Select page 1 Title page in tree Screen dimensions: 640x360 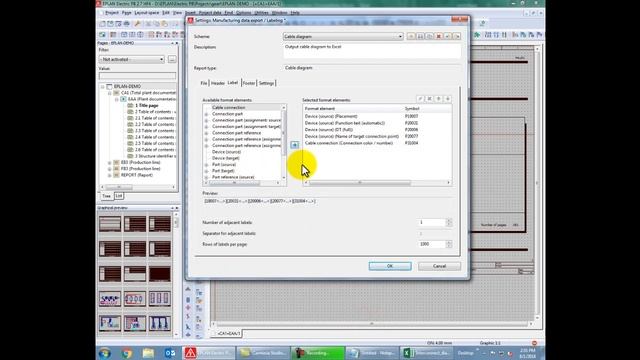click(147, 105)
